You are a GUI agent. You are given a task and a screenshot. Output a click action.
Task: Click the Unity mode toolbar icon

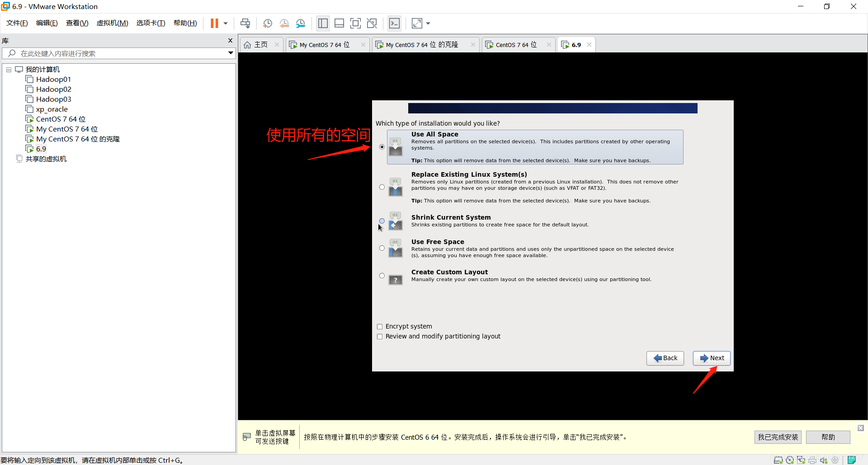[372, 23]
